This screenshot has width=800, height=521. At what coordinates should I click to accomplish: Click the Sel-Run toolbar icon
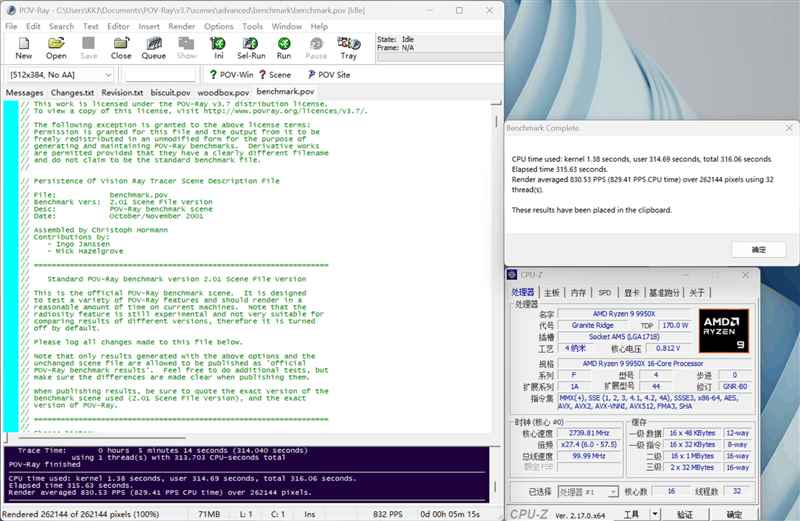pyautogui.click(x=251, y=47)
